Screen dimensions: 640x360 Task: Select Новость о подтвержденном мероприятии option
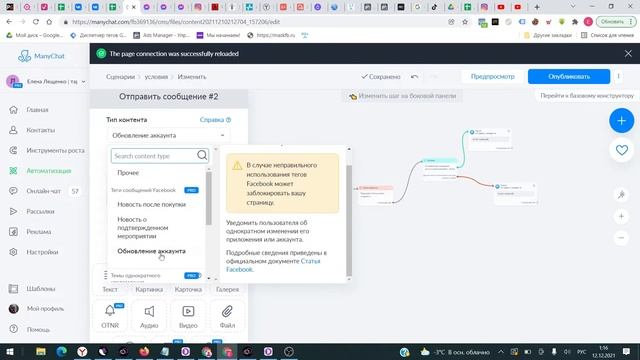tap(143, 228)
